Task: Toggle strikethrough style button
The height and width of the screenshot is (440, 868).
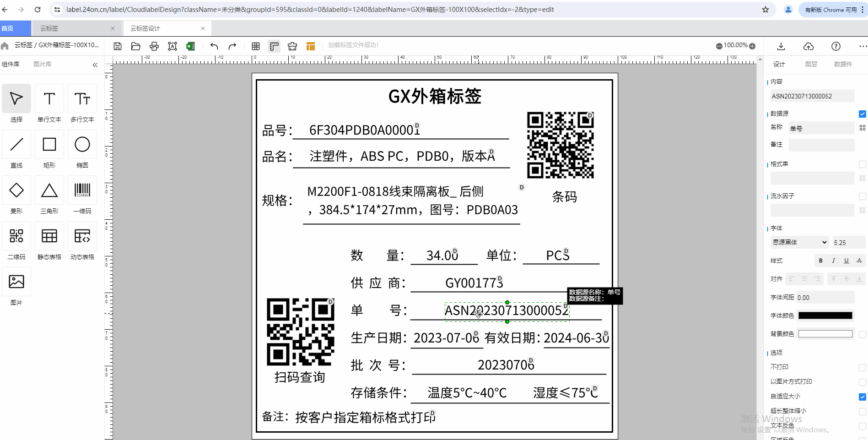Action: pos(859,261)
